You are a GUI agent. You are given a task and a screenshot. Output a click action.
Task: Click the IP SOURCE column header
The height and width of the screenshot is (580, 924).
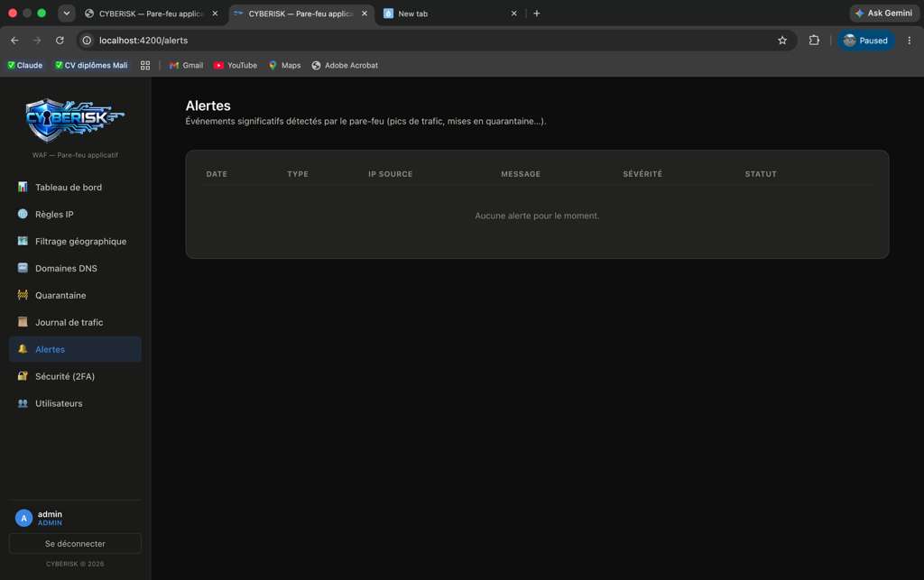[390, 174]
